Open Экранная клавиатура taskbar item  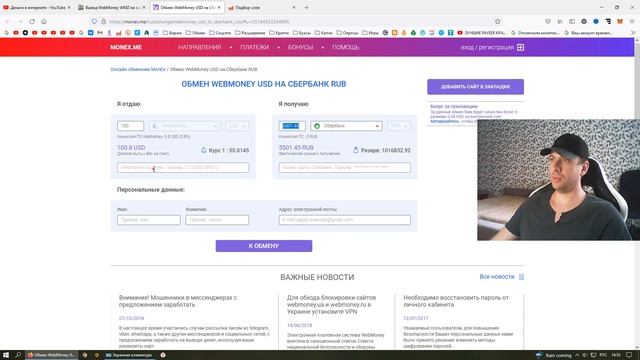click(x=129, y=355)
